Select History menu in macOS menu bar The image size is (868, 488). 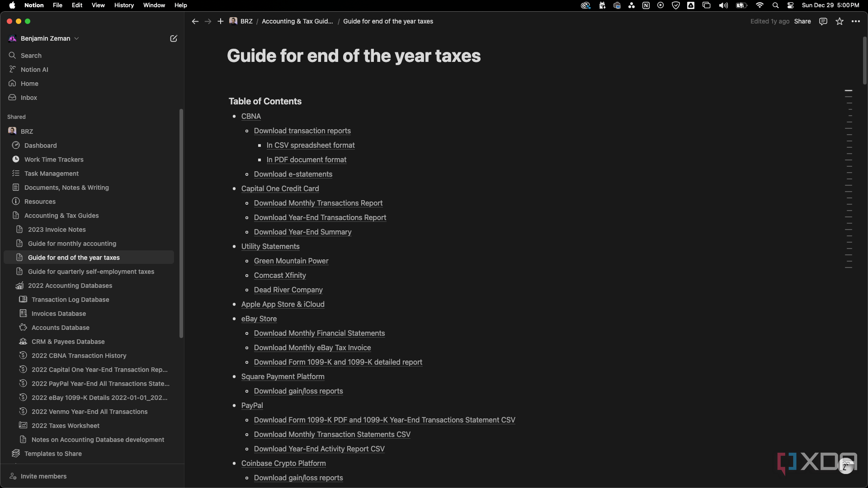[123, 5]
